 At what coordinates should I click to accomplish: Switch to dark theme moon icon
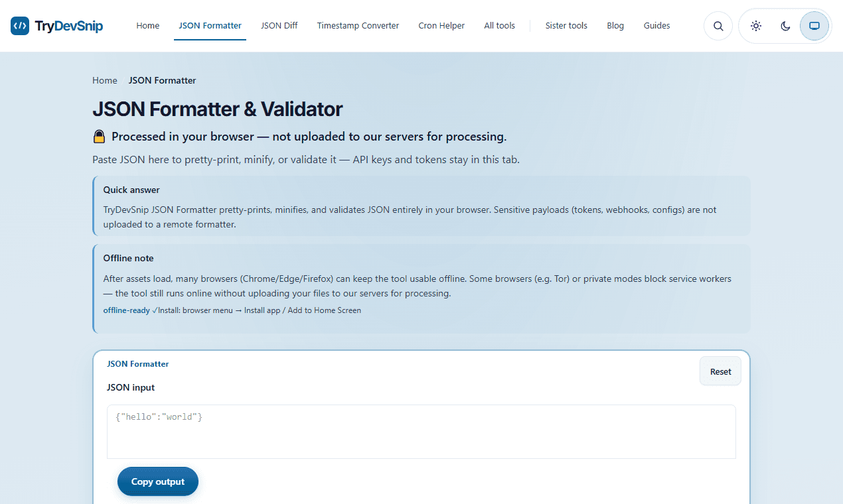tap(785, 26)
